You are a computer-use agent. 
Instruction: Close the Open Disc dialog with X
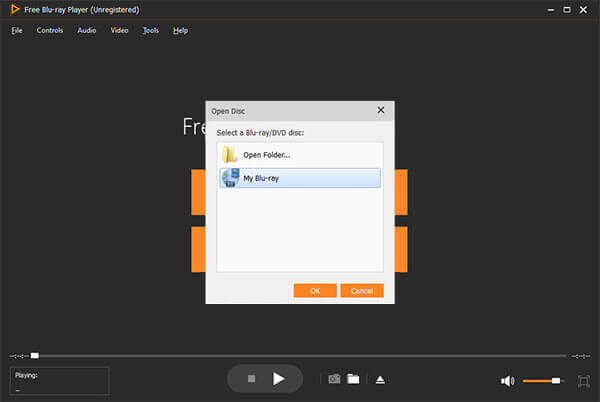coord(381,111)
